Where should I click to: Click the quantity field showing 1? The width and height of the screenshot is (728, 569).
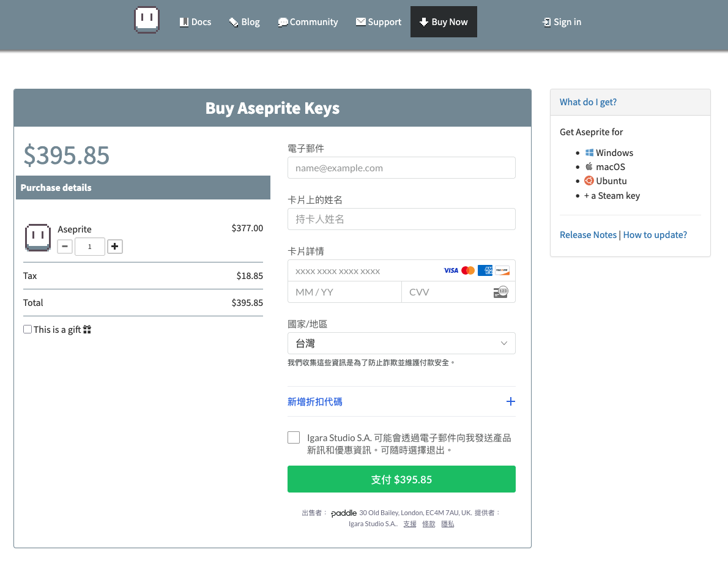tap(89, 246)
